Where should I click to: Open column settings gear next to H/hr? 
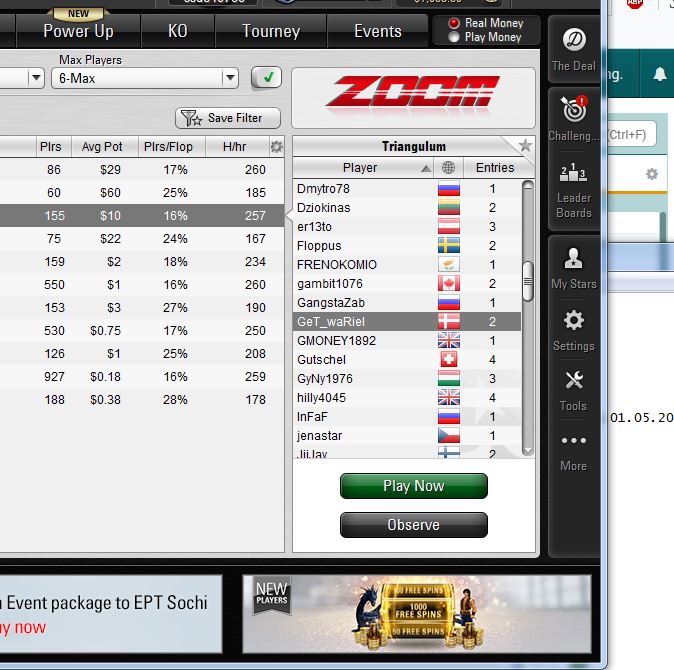[x=276, y=147]
